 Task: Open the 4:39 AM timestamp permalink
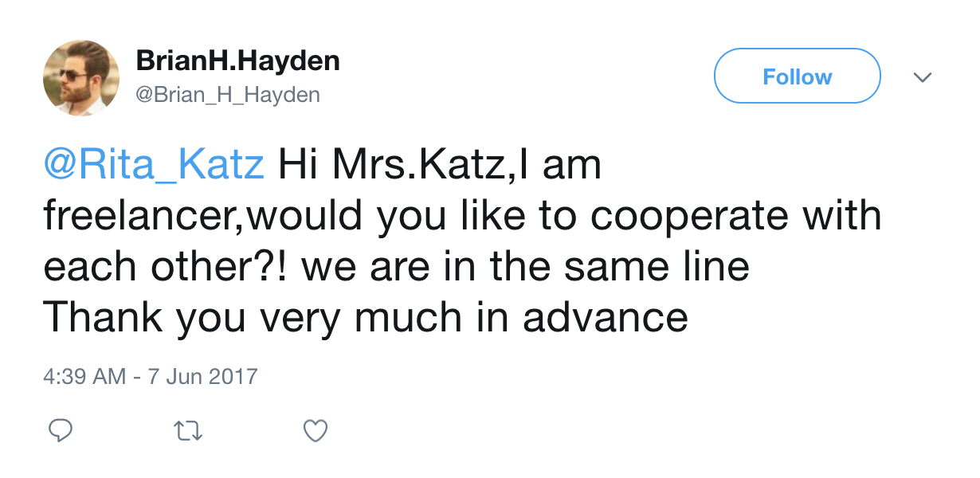(84, 375)
